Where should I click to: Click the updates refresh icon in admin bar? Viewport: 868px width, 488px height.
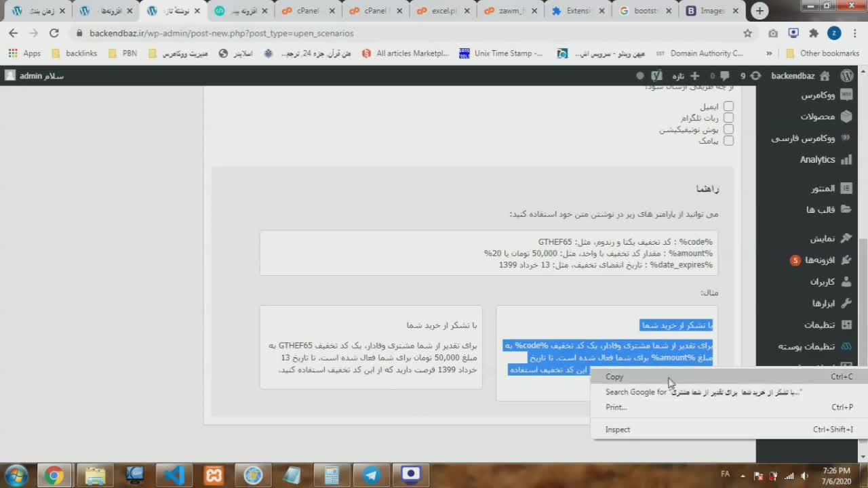(x=755, y=76)
